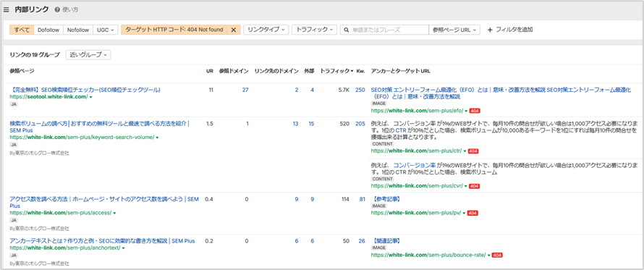Open sem-plus/anchortext/ URL link
Screen dimensions: 644x270
tap(65, 248)
